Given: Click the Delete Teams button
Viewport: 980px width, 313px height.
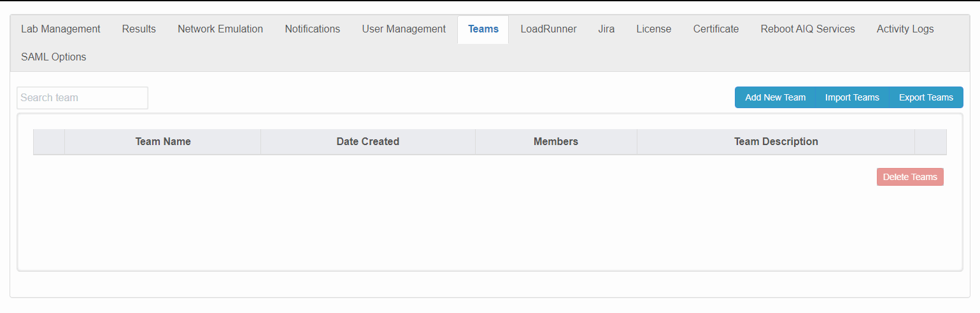Looking at the screenshot, I should 910,177.
